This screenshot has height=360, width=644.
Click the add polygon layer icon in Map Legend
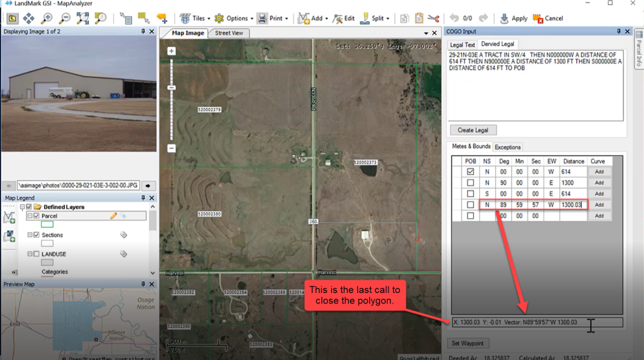(9, 218)
